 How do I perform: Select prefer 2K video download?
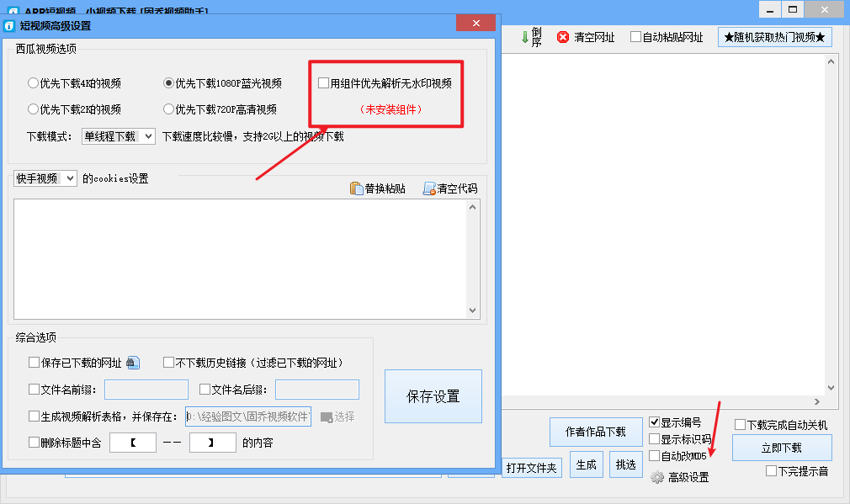pos(33,109)
